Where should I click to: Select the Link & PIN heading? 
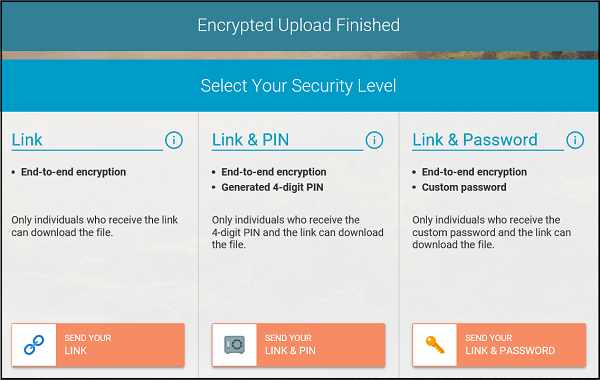click(250, 140)
